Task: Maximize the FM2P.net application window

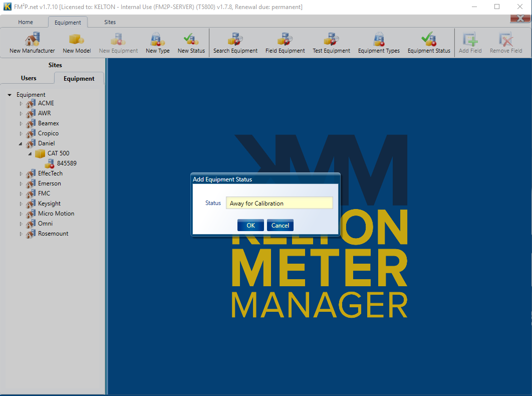Action: pyautogui.click(x=497, y=7)
